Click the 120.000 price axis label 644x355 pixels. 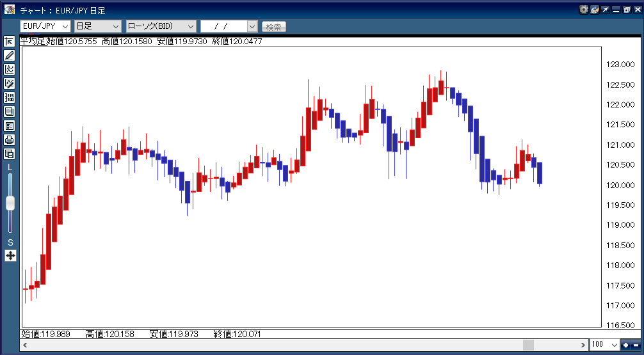[x=620, y=185]
